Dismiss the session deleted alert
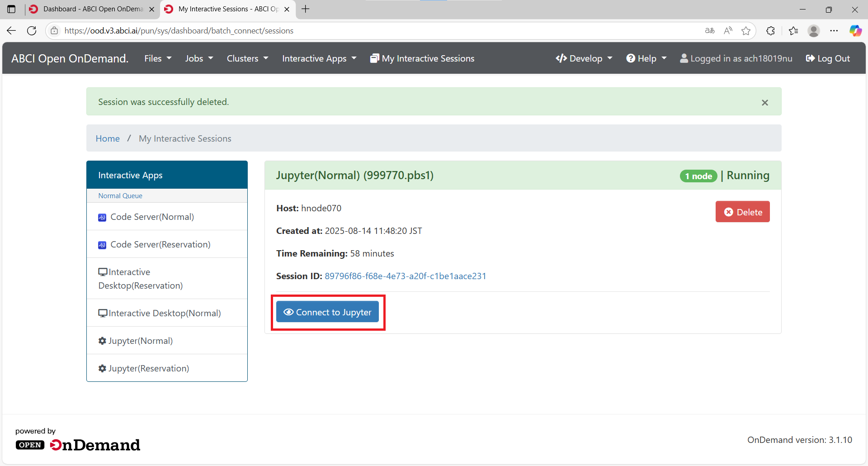Viewport: 868px width, 466px height. pos(765,103)
